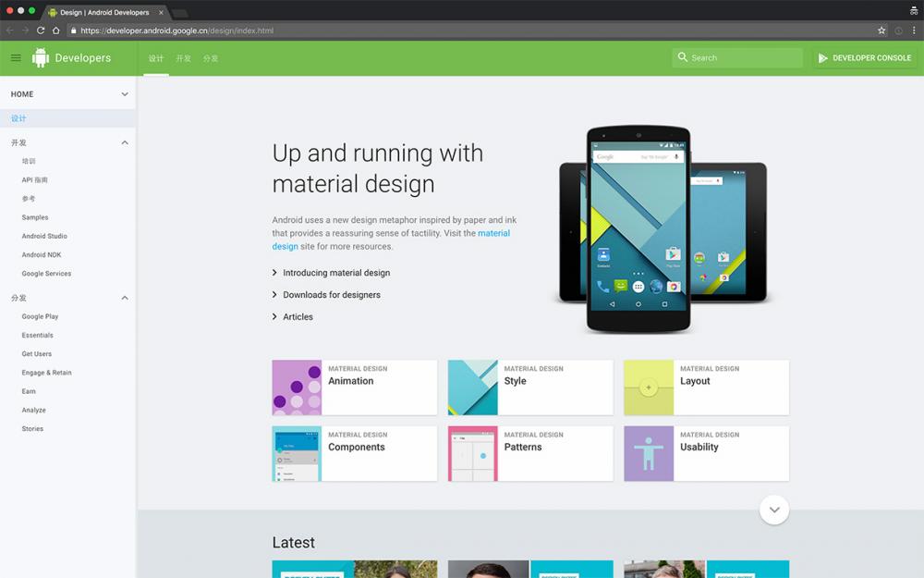Close the Design | Android Developers tab
This screenshot has height=578, width=924.
pos(161,12)
